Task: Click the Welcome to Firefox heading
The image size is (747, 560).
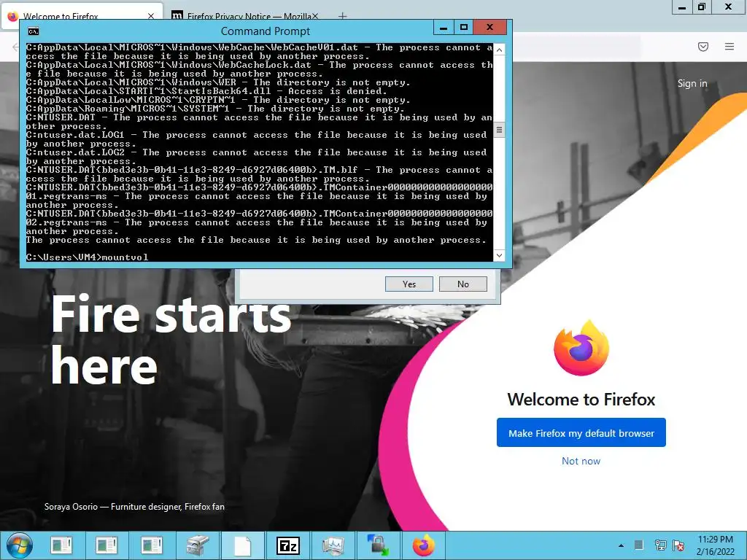Action: [x=581, y=399]
